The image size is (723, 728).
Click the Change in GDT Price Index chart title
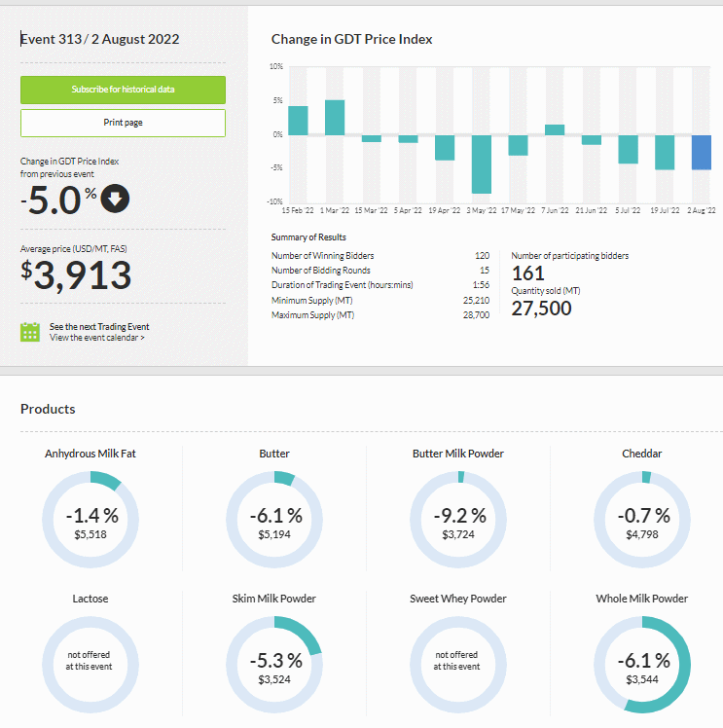351,39
